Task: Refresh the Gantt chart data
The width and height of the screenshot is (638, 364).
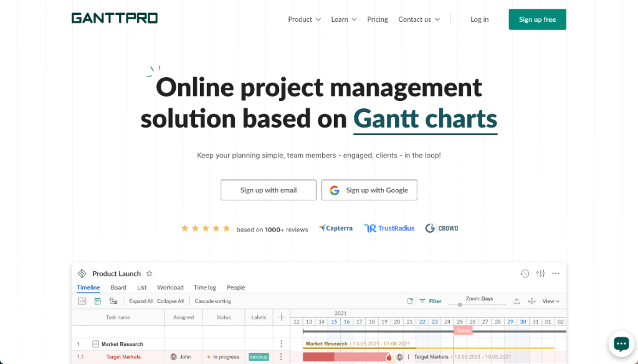Action: click(x=409, y=301)
